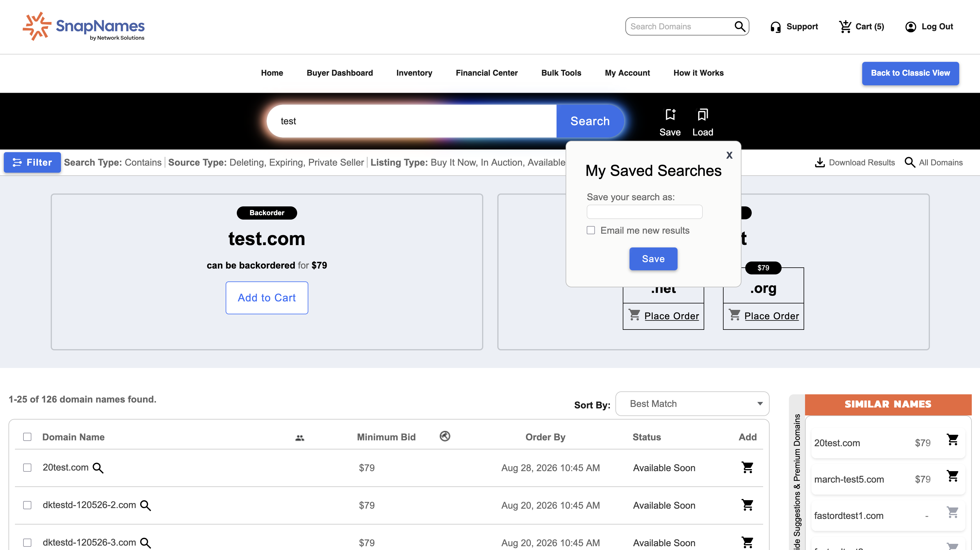The image size is (980, 550).
Task: Click the Minimum Bid column header
Action: (386, 437)
